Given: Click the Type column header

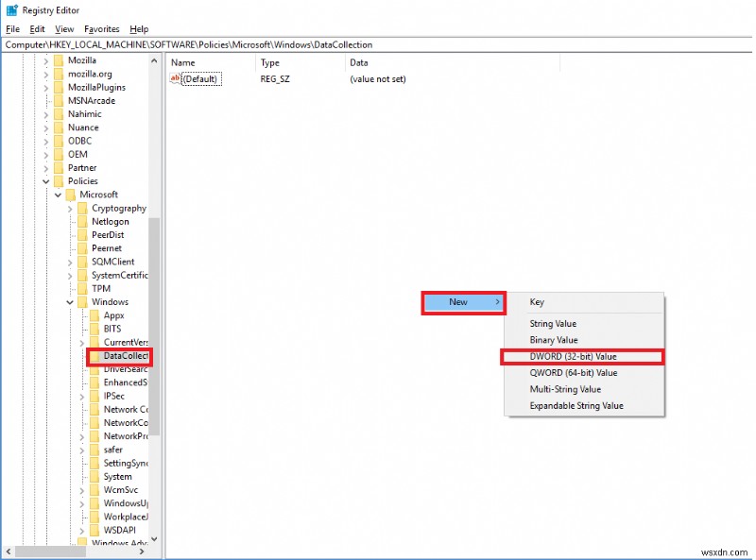Looking at the screenshot, I should (271, 62).
